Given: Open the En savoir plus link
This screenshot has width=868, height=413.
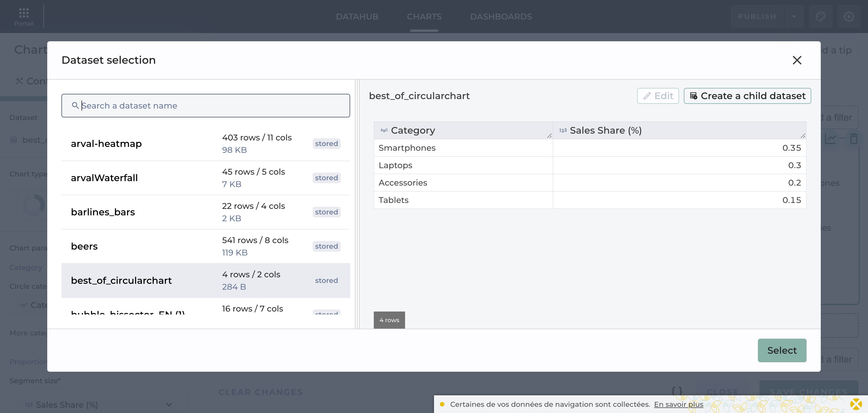Looking at the screenshot, I should pyautogui.click(x=678, y=404).
